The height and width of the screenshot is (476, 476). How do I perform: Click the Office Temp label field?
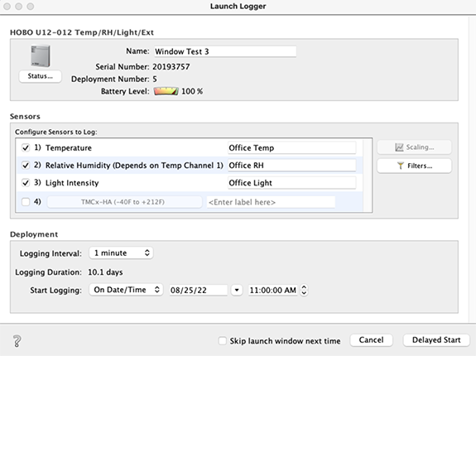point(291,148)
